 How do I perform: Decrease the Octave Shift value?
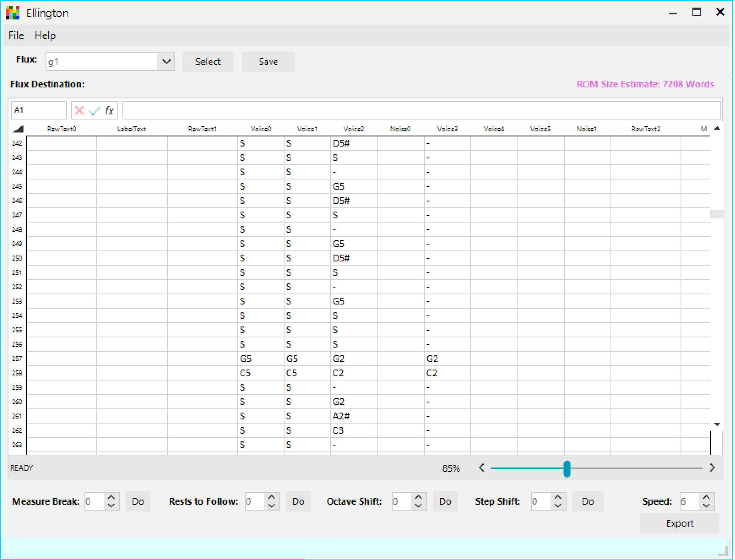point(418,506)
